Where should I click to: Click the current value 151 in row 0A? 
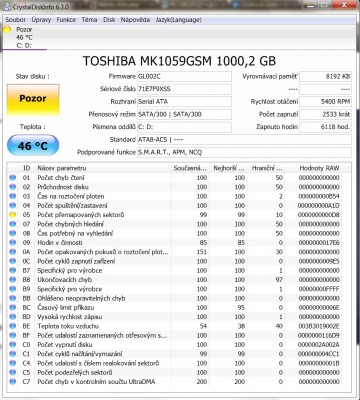point(202,252)
